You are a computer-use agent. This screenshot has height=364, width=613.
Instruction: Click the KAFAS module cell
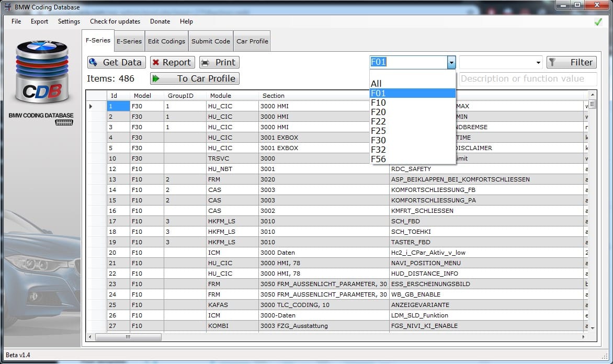click(232, 305)
